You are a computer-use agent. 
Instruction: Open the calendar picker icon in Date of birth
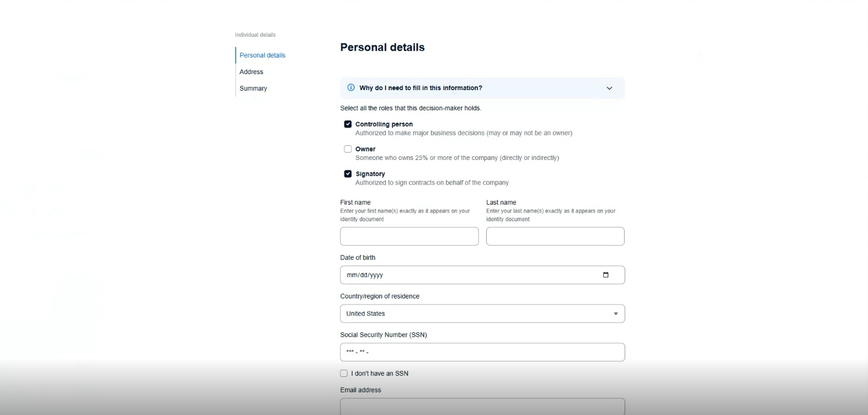[606, 275]
